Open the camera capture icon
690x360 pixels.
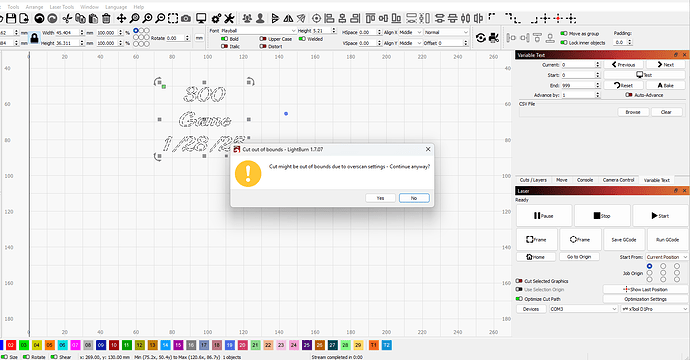tap(186, 18)
